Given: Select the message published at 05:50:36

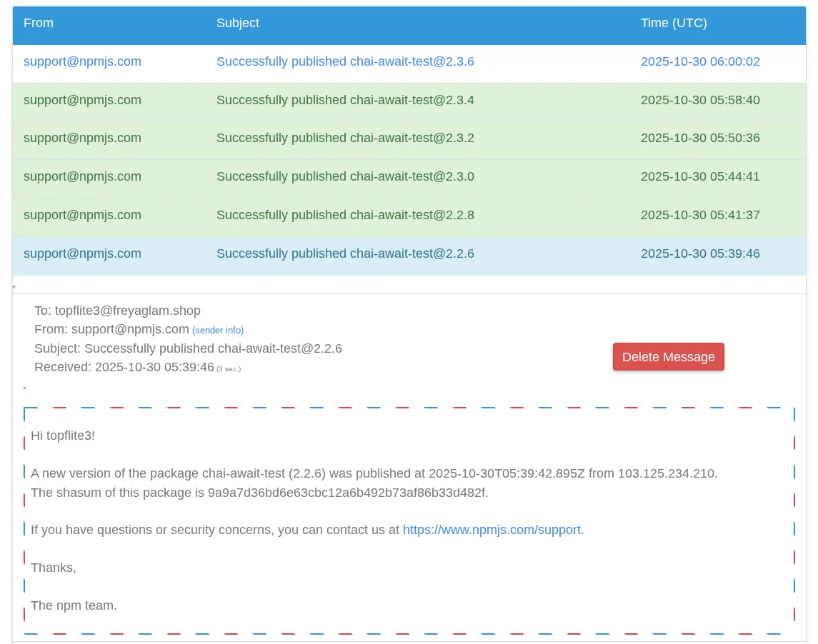Looking at the screenshot, I should pos(345,138).
